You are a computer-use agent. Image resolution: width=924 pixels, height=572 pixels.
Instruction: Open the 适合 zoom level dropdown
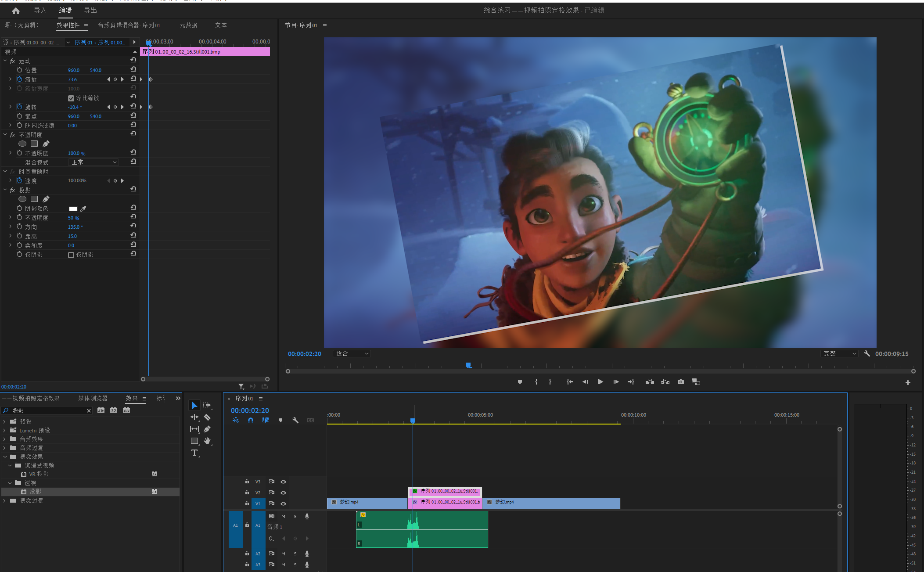(352, 354)
